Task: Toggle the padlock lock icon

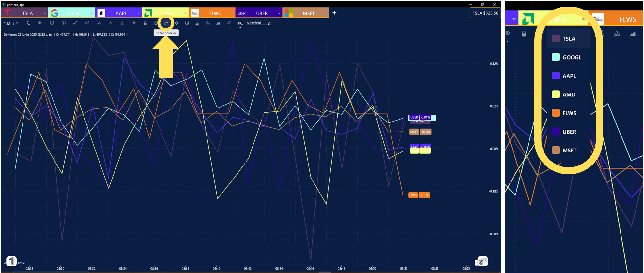Action: point(145,23)
